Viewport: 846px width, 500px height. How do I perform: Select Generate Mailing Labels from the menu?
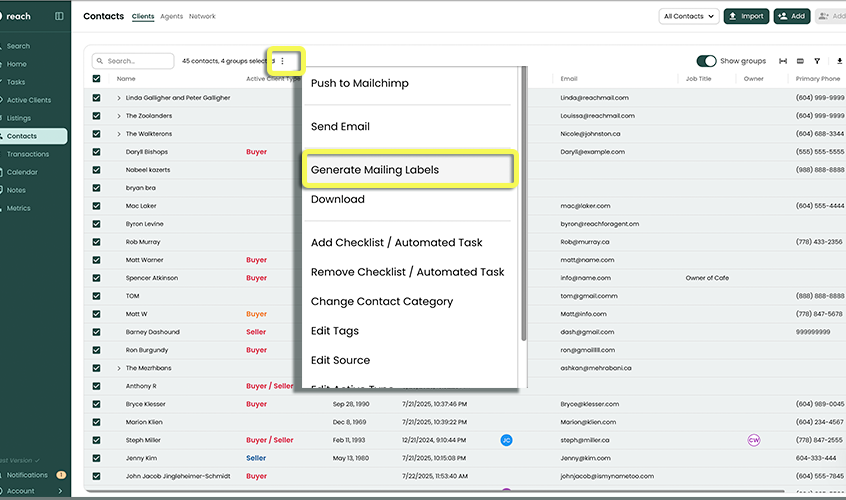[x=375, y=170]
